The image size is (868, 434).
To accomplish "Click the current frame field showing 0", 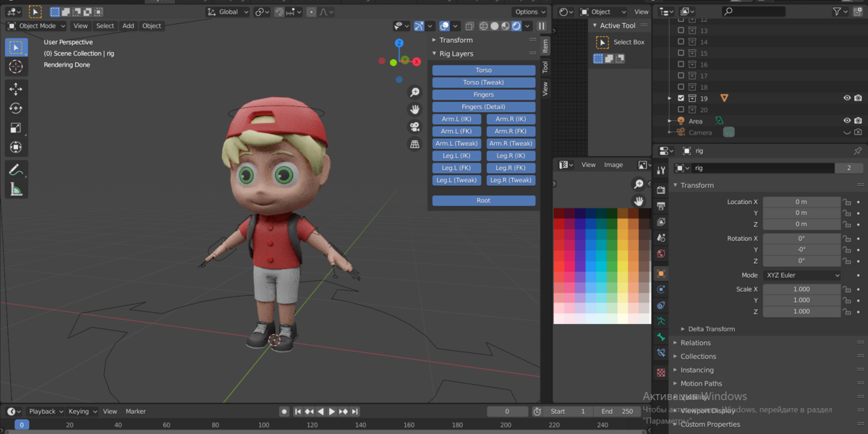I will tap(507, 412).
